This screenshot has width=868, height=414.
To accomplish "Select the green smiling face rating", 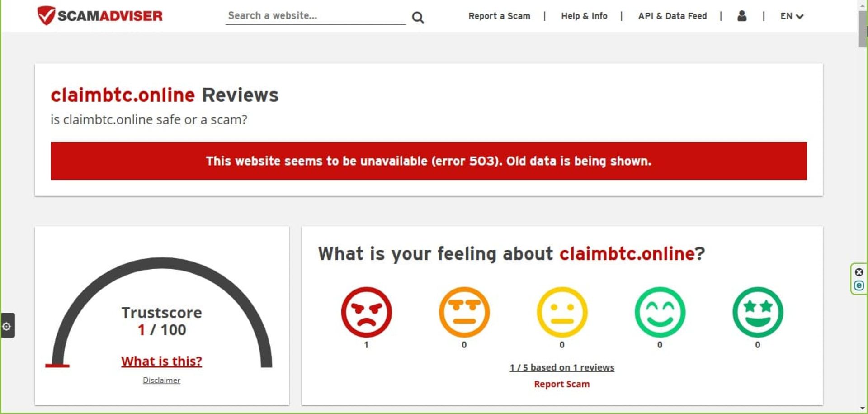I will click(x=660, y=312).
